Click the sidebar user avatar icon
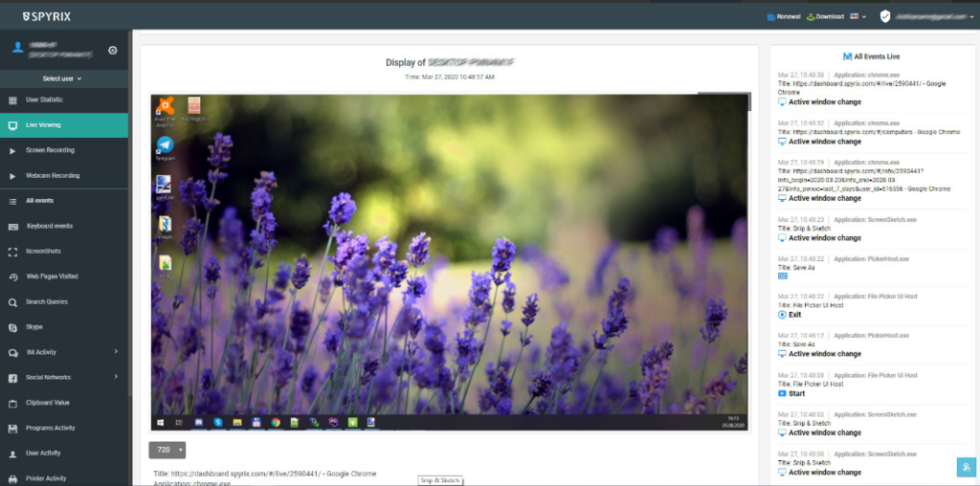Screen dimensions: 980x486 [17, 48]
